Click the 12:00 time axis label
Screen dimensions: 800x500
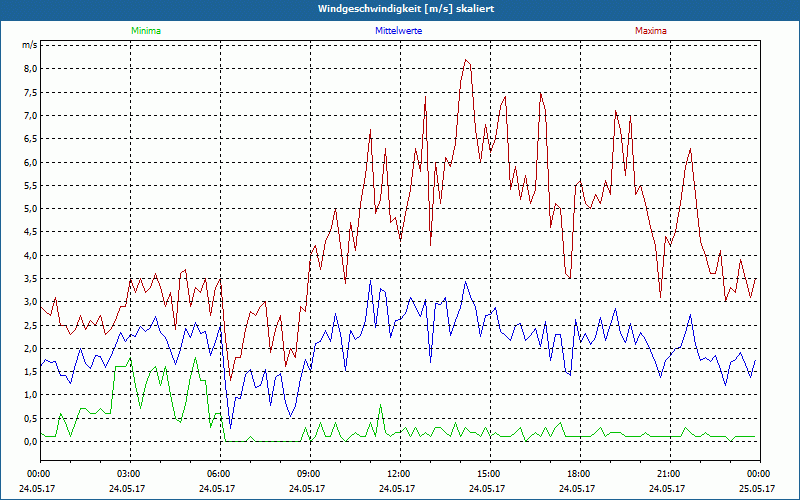[399, 474]
